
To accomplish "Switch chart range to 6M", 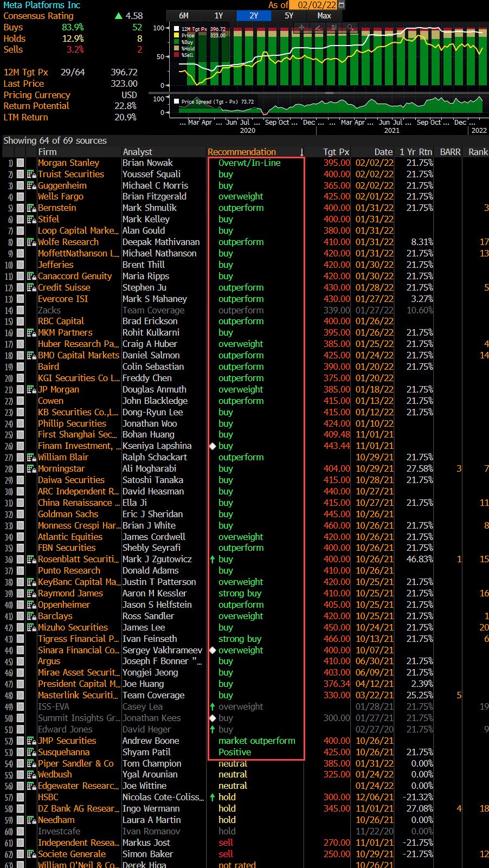I will click(x=184, y=16).
